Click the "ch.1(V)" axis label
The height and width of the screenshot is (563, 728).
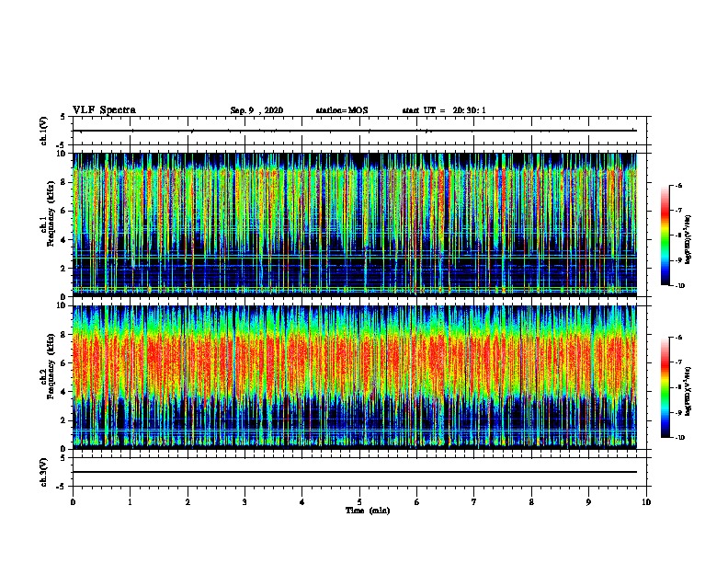click(44, 131)
